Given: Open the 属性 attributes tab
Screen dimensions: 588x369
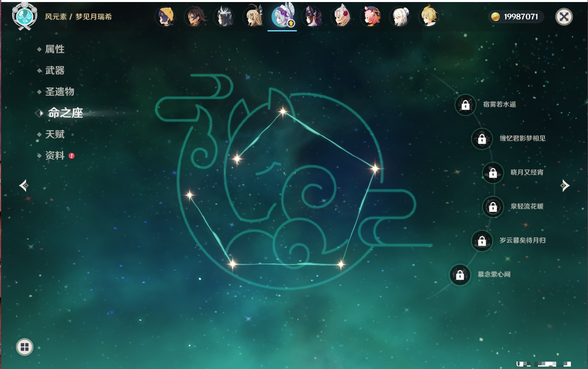Looking at the screenshot, I should tap(55, 49).
